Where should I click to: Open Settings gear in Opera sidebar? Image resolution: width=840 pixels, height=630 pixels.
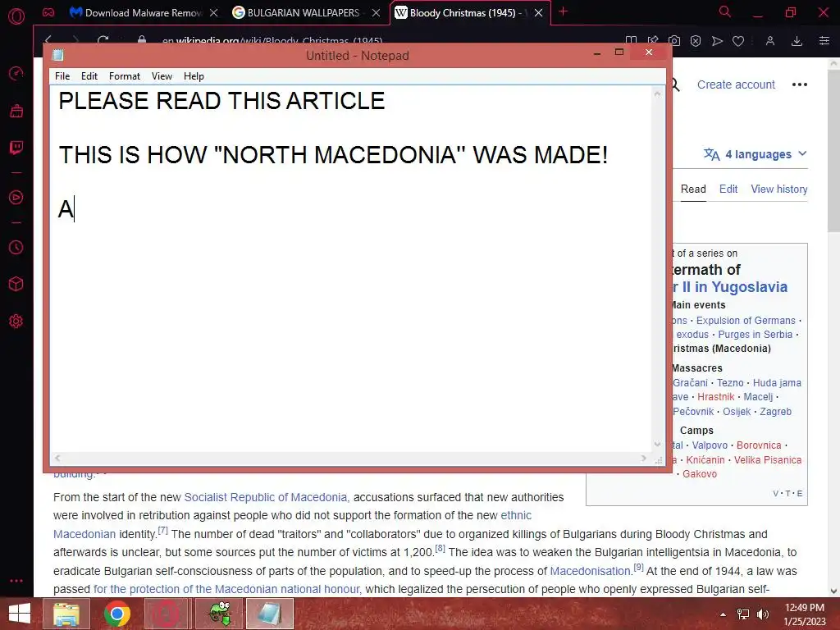point(16,322)
